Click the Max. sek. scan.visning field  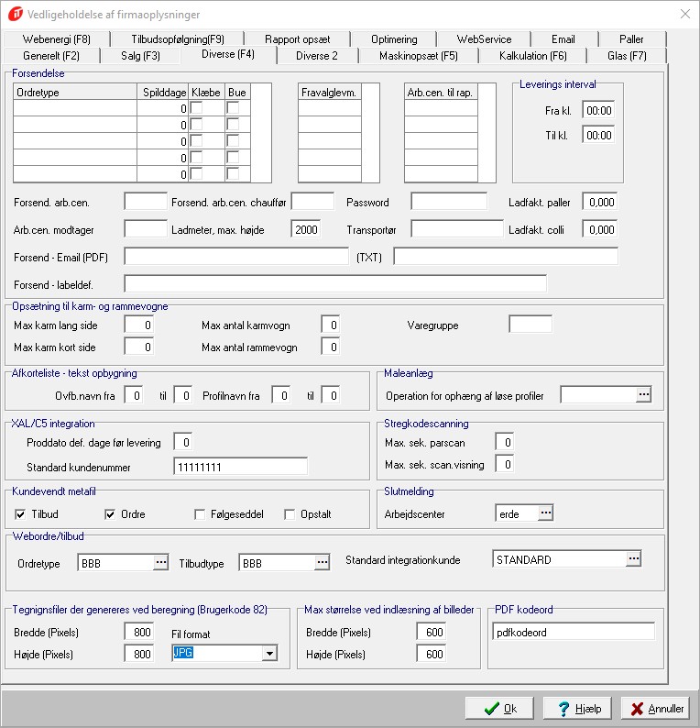[504, 464]
